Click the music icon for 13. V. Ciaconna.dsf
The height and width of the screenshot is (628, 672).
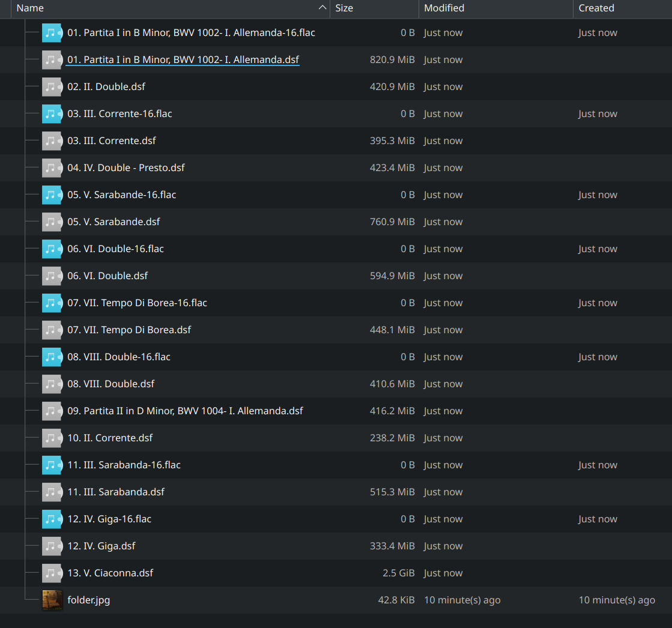tap(52, 573)
